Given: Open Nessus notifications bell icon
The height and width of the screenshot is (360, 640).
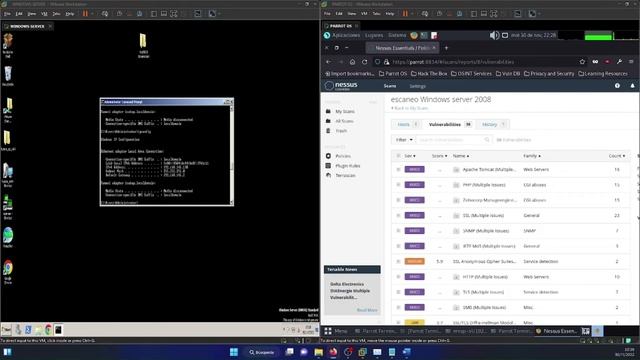Looking at the screenshot, I should [x=632, y=86].
